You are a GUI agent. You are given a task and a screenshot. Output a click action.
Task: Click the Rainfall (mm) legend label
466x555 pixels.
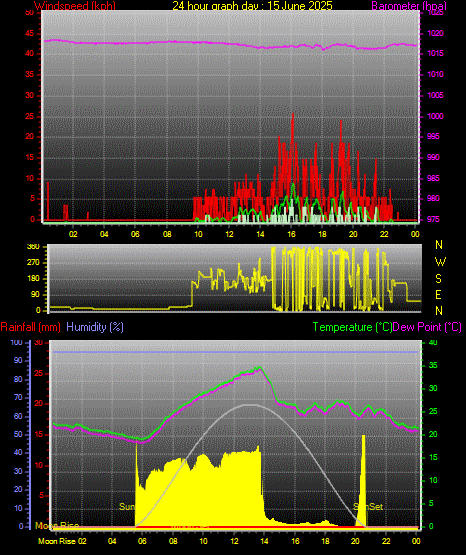(x=30, y=327)
